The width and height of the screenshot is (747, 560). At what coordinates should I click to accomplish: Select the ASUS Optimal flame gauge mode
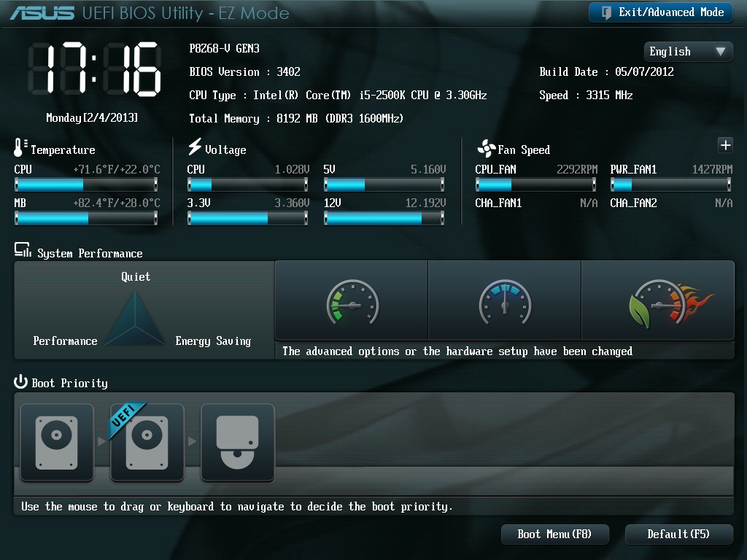[x=658, y=301]
